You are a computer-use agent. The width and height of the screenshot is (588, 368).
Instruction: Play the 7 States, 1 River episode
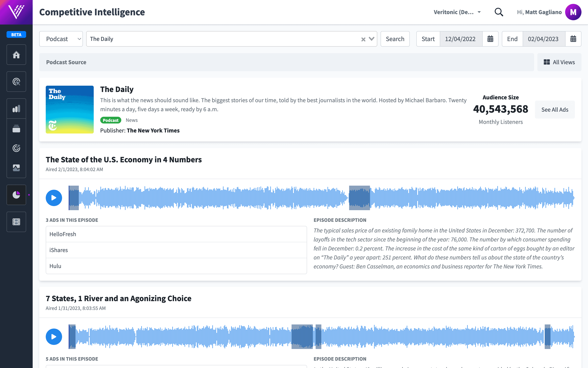pyautogui.click(x=54, y=337)
